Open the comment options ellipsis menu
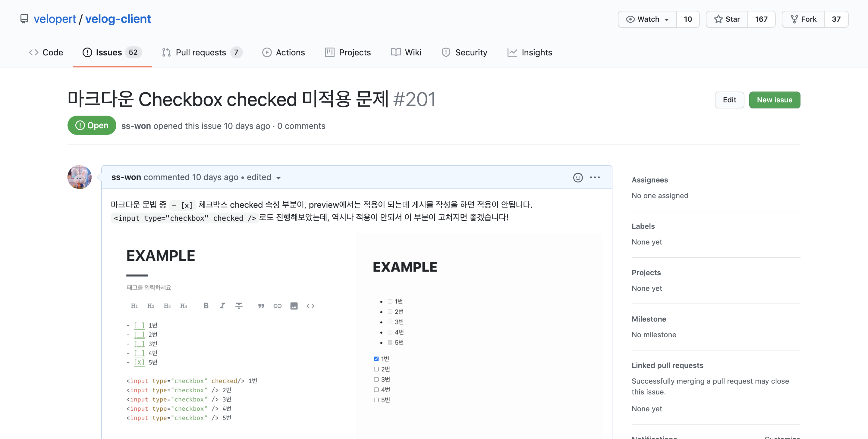This screenshot has height=439, width=868. 595,177
